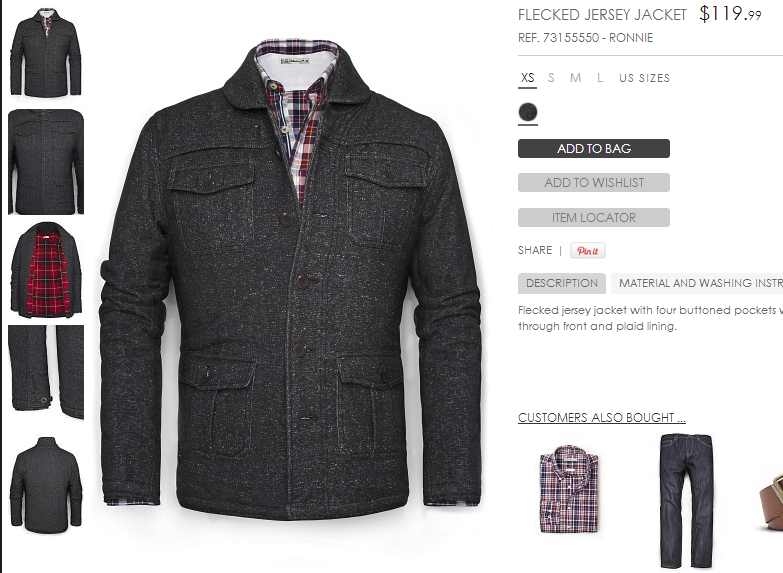Choose size L
This screenshot has width=783, height=573.
tap(600, 78)
